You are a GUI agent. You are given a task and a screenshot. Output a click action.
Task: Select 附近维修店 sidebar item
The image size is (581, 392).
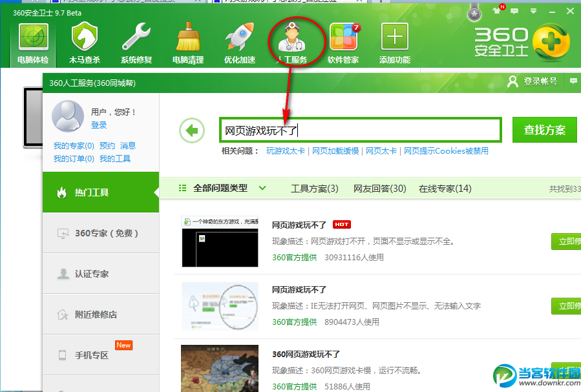[x=101, y=315]
